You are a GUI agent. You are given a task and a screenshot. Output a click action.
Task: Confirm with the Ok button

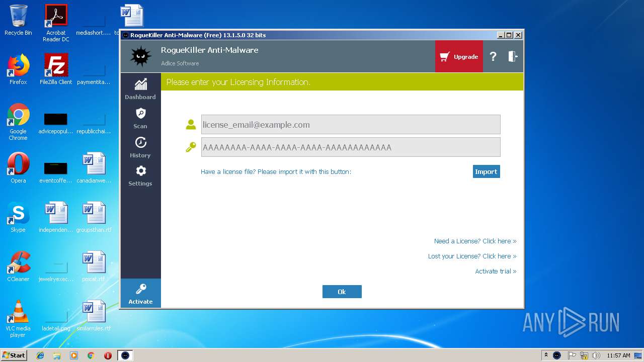pos(342,292)
